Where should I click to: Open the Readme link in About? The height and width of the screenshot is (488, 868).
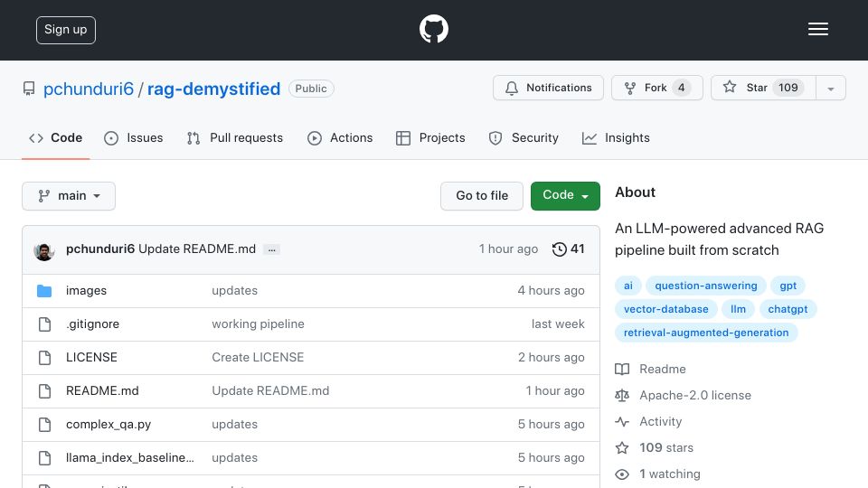tap(663, 369)
